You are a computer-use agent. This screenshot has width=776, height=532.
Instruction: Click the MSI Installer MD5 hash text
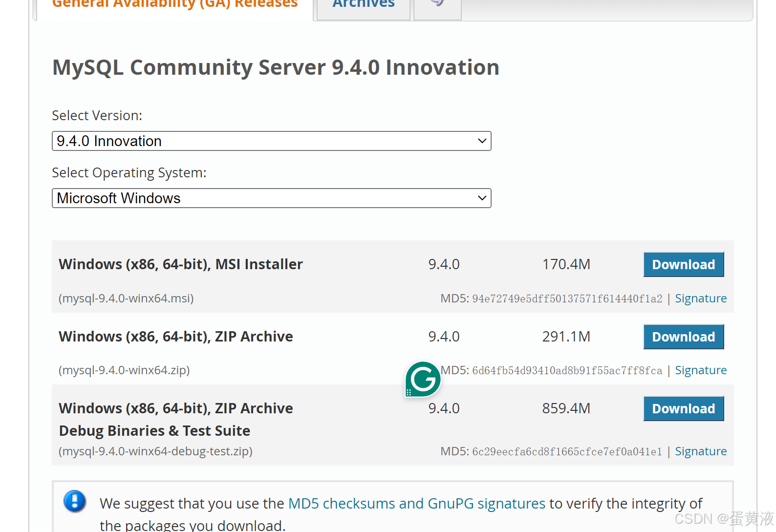(x=567, y=299)
